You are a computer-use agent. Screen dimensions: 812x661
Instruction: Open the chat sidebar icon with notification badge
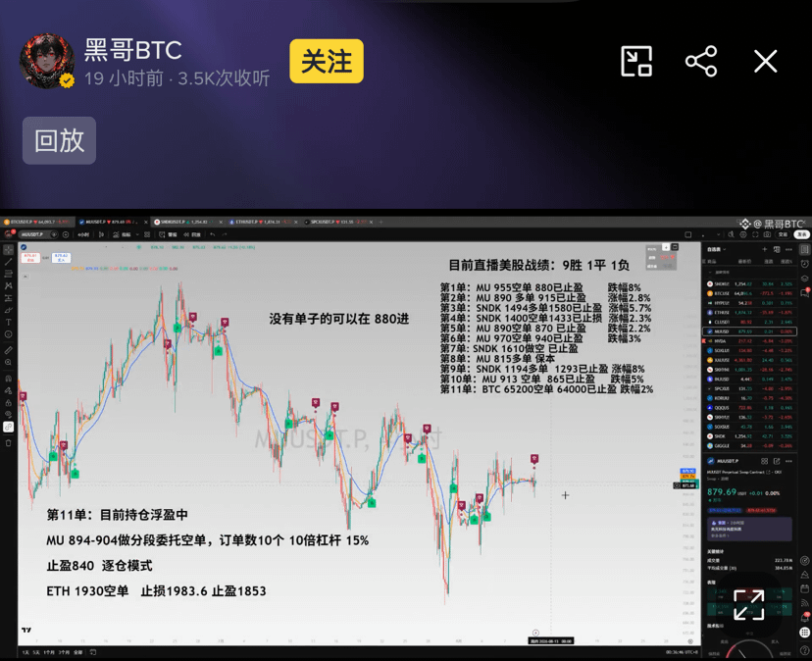coord(805,292)
